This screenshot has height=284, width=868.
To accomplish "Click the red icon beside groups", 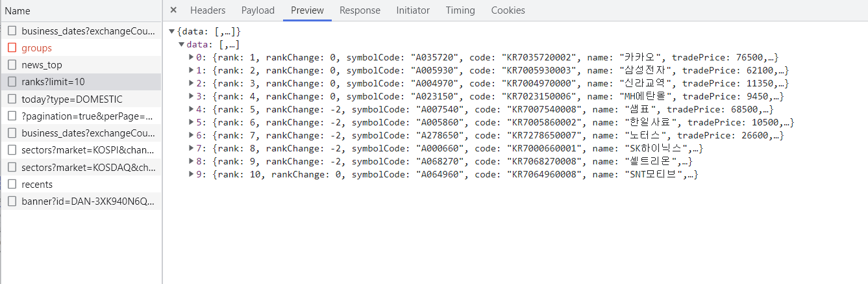I will coord(12,47).
